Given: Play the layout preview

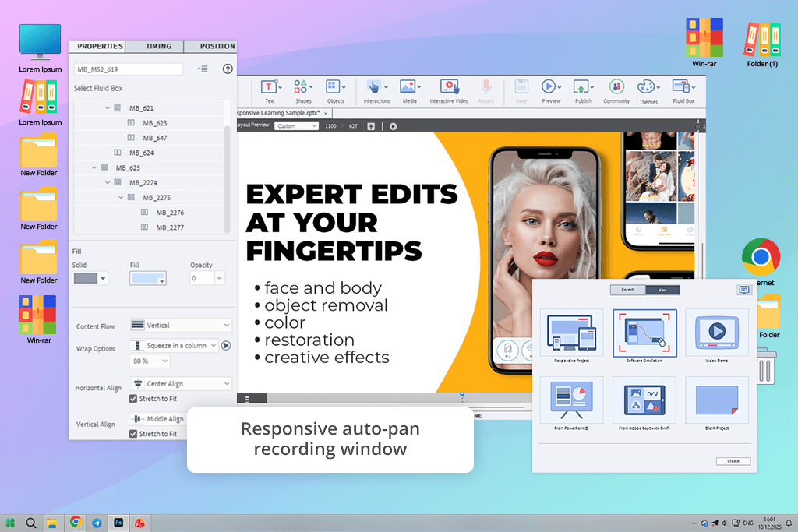Looking at the screenshot, I should [x=393, y=126].
